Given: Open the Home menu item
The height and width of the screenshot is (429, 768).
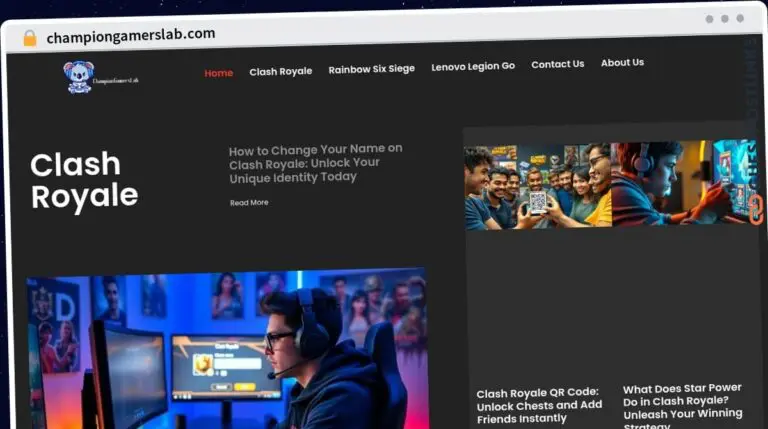Looking at the screenshot, I should click(218, 73).
